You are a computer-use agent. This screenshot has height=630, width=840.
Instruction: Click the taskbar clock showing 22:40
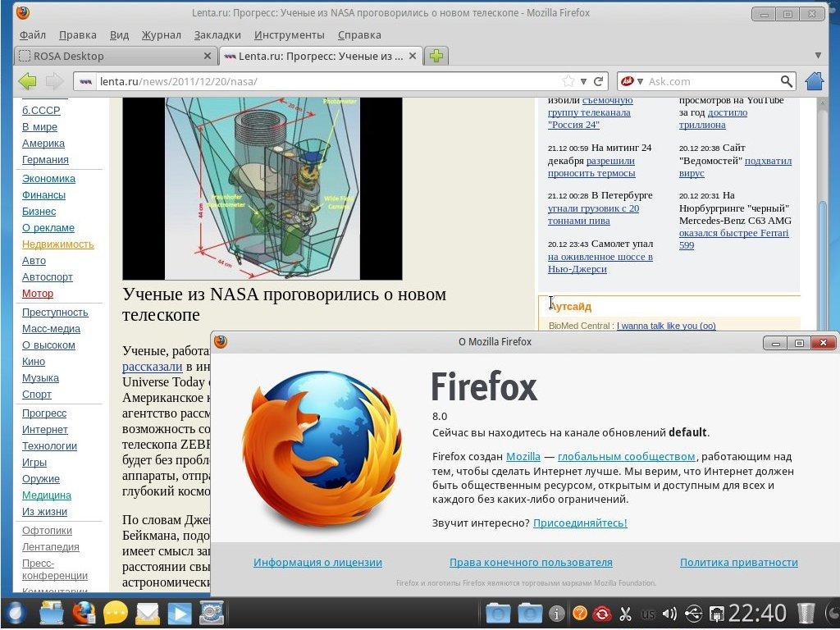click(757, 614)
